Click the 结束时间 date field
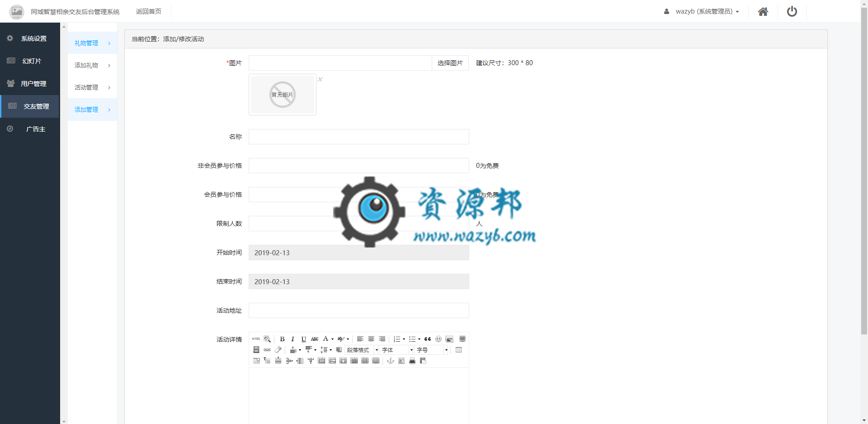Viewport: 868px width, 424px height. coord(359,281)
